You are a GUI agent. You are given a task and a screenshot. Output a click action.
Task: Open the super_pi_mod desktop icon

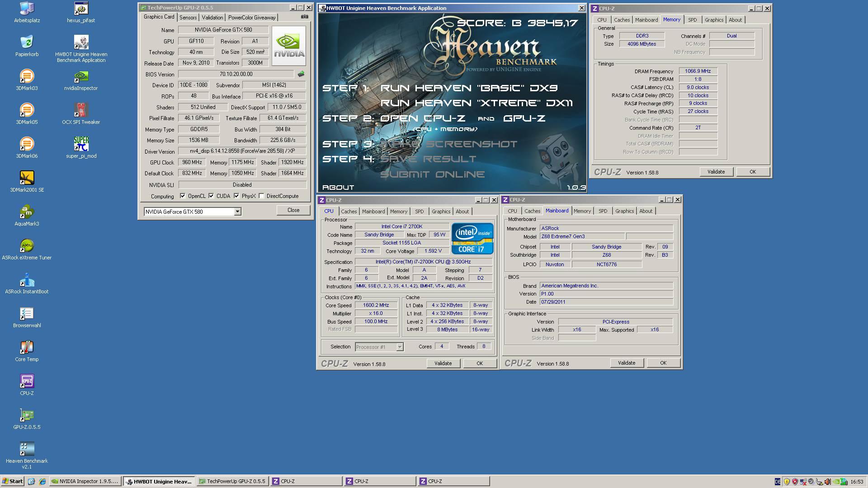tap(81, 148)
